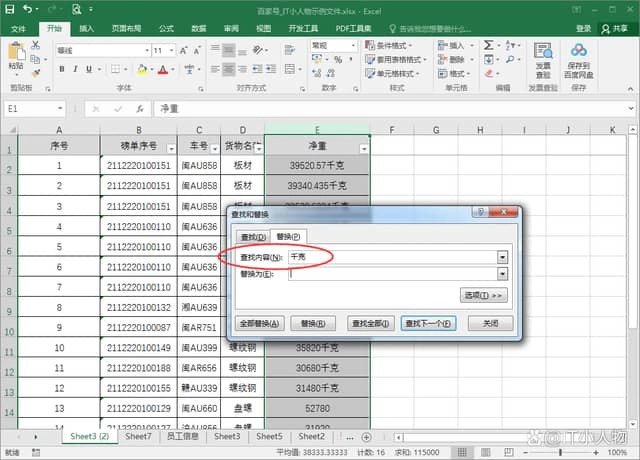640x460 pixels.
Task: Click the Bold formatting icon
Action: (63, 69)
